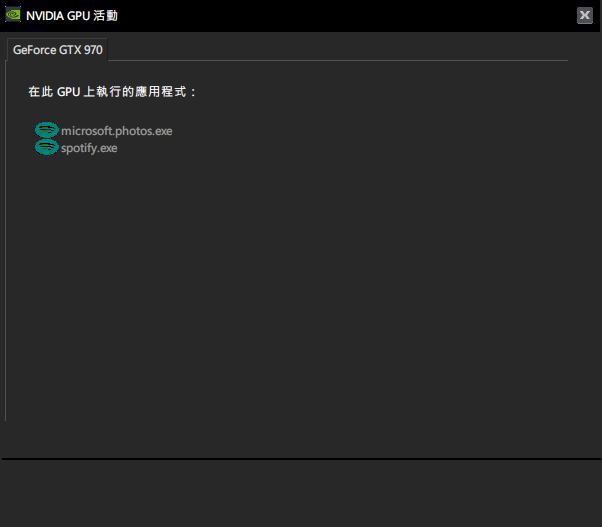
Task: Close the NVIDIA GPU activity window
Action: (x=584, y=15)
